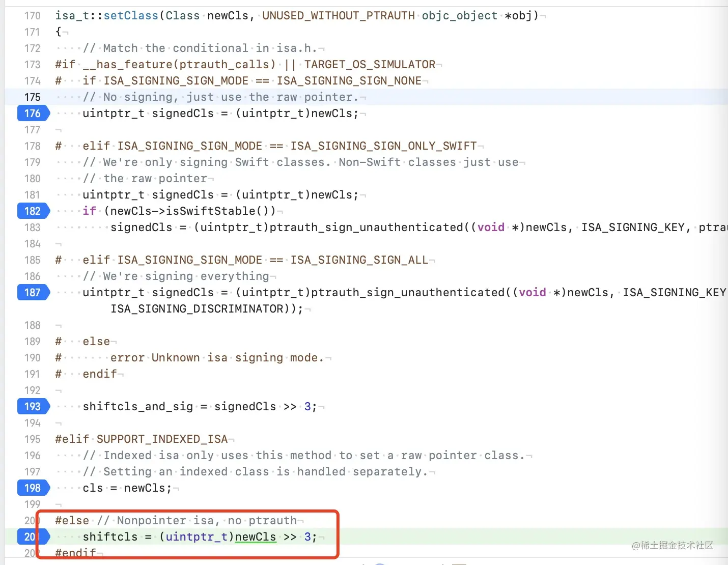
Task: Toggle the breakpoint on line 198
Action: 33,488
